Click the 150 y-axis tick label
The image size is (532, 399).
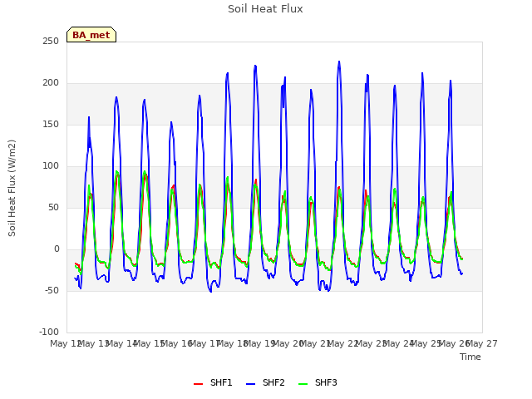click(51, 125)
